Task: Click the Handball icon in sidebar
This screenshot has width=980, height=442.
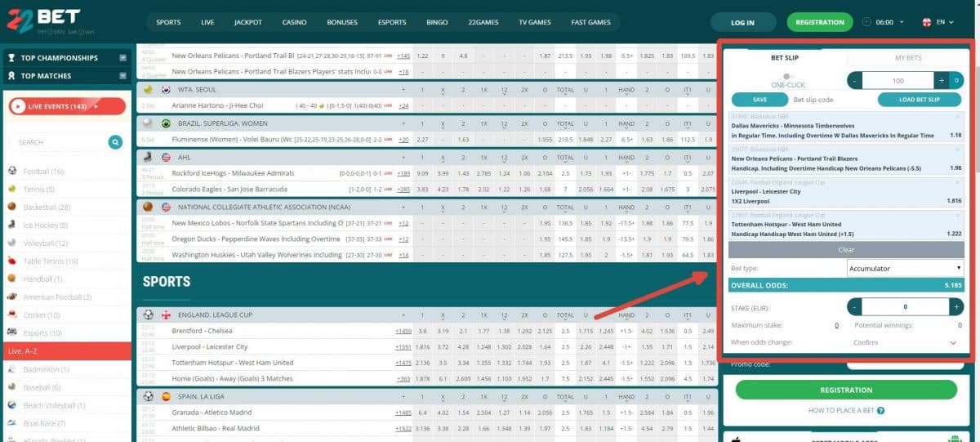Action: 12,279
